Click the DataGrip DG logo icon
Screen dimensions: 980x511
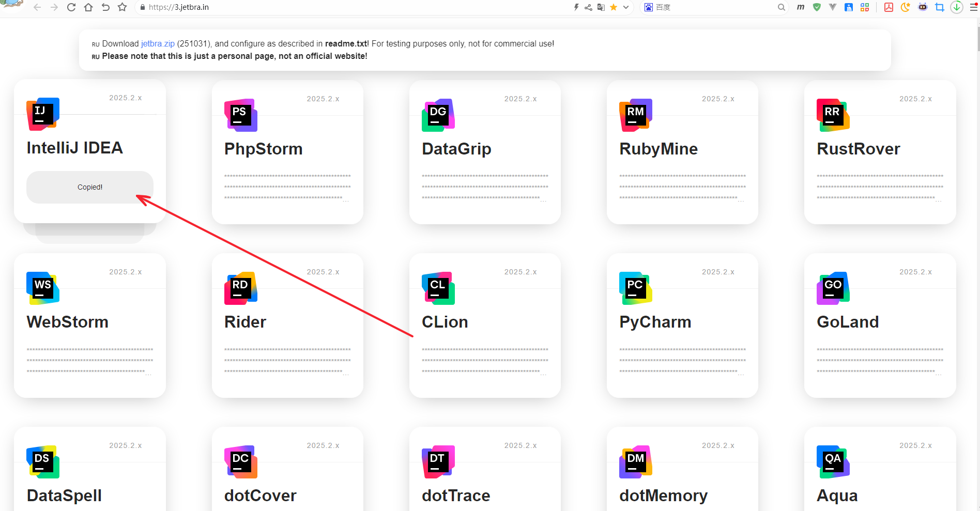[438, 115]
